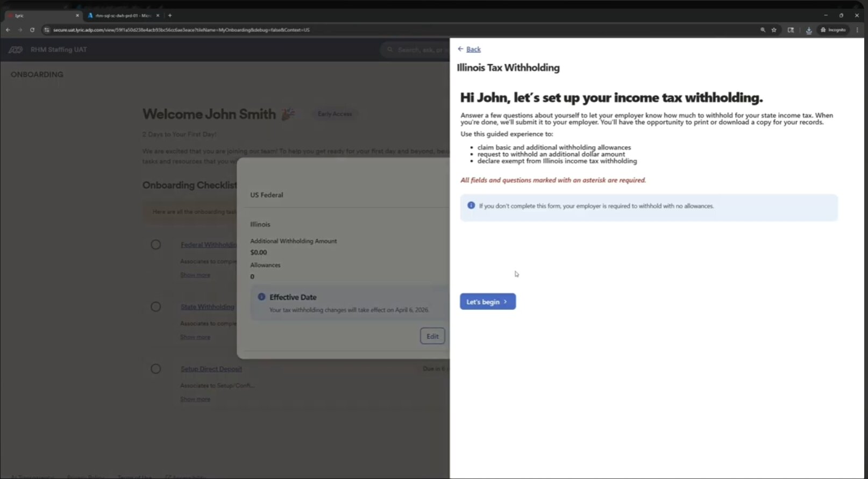
Task: Click the RHM Staffing UAT title
Action: pyautogui.click(x=59, y=49)
